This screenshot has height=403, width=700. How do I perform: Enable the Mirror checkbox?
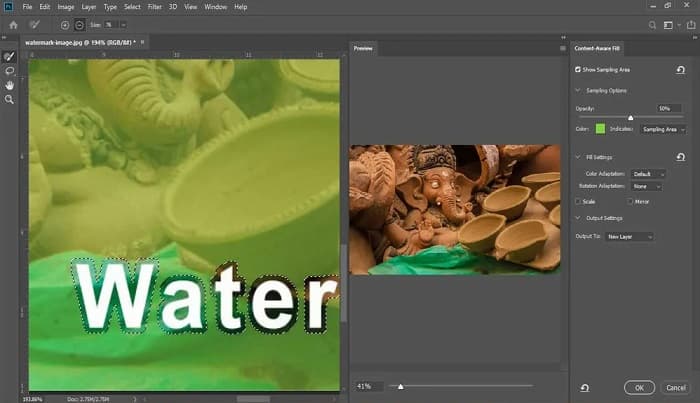pyautogui.click(x=630, y=202)
